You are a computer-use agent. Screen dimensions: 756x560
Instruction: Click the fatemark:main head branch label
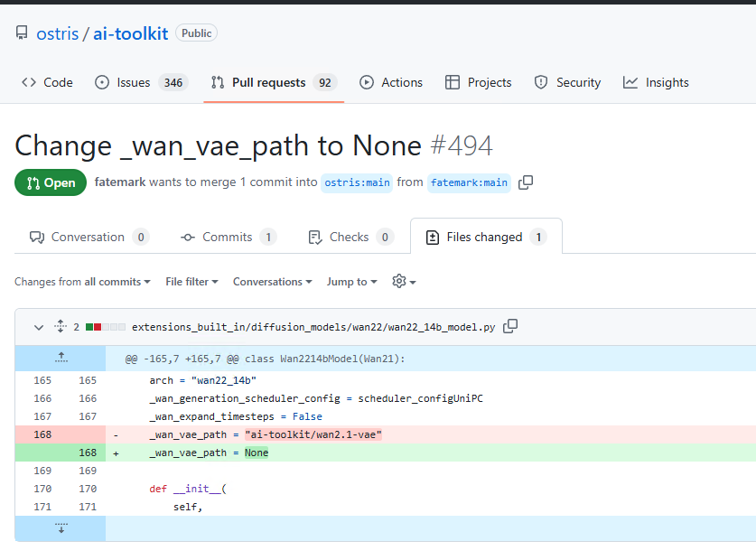tap(469, 182)
